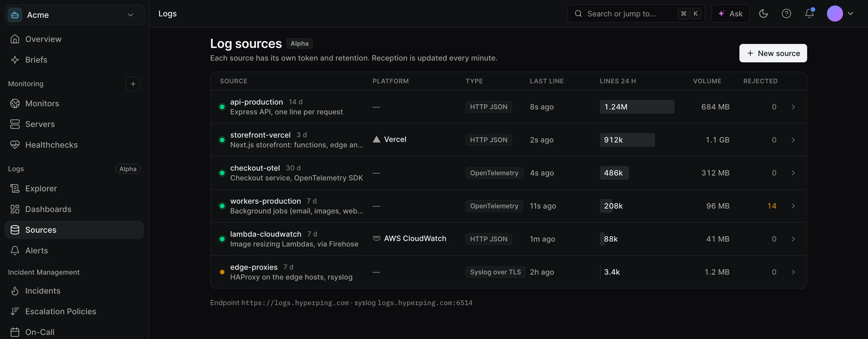Open the Overview home icon
The height and width of the screenshot is (339, 868).
[15, 39]
